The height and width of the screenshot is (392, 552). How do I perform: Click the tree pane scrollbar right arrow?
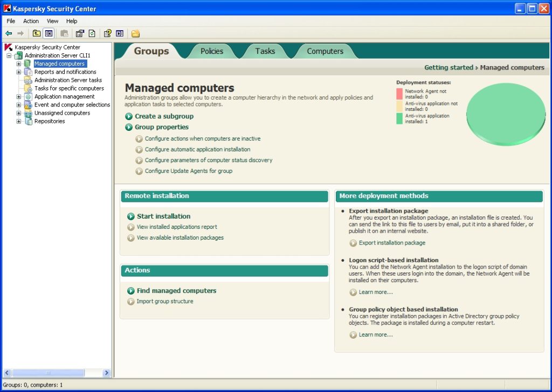[x=106, y=373]
